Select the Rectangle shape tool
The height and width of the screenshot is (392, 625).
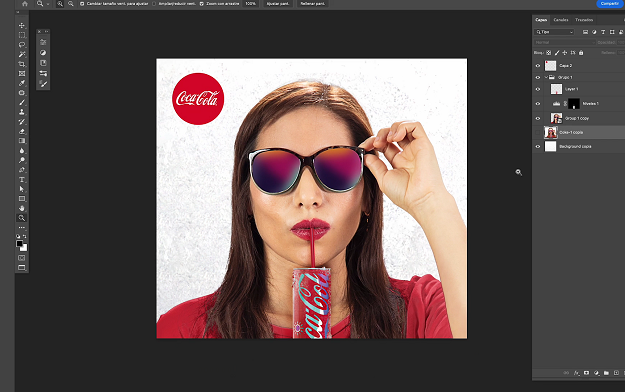(x=22, y=199)
